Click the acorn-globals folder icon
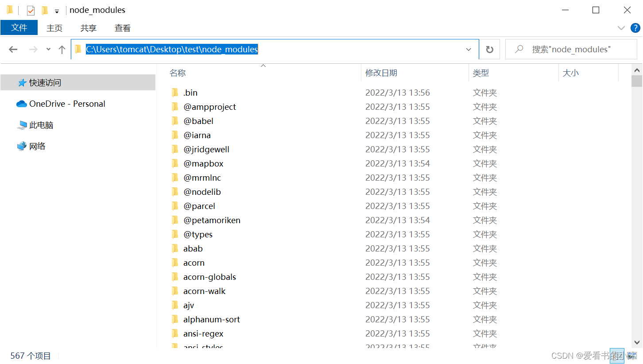Screen dimensions: 643x364 (x=175, y=277)
